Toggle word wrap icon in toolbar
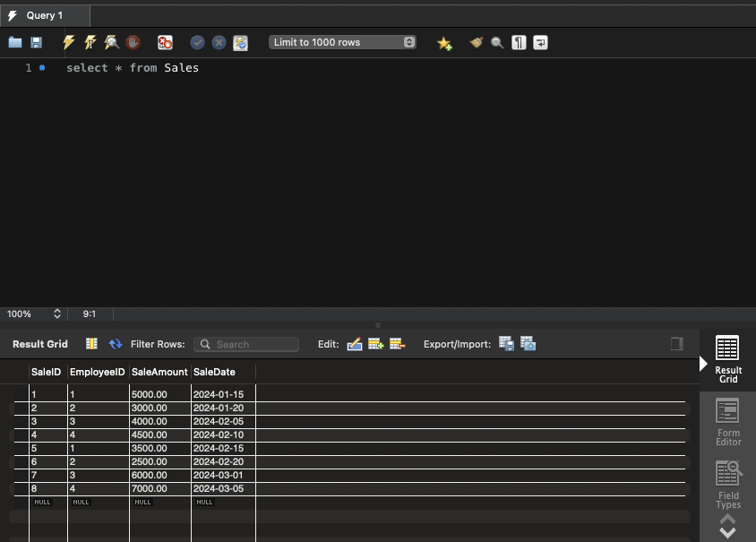756x542 pixels. [x=540, y=42]
